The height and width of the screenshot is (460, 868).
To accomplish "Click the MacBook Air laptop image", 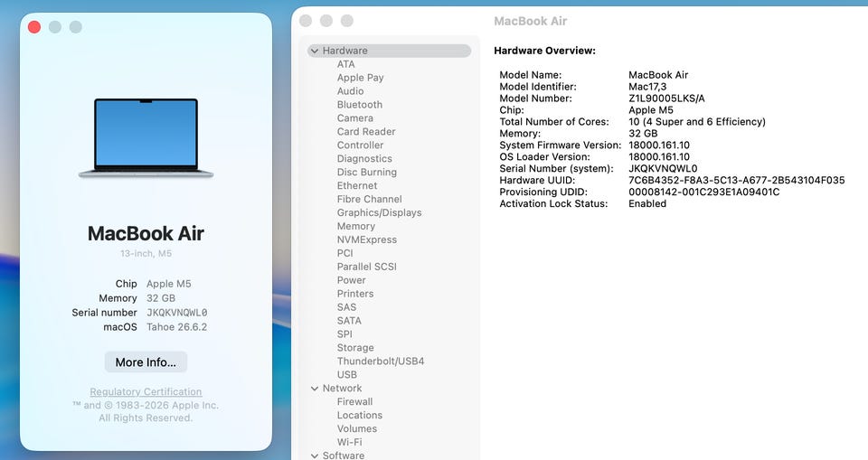I will pos(146,138).
